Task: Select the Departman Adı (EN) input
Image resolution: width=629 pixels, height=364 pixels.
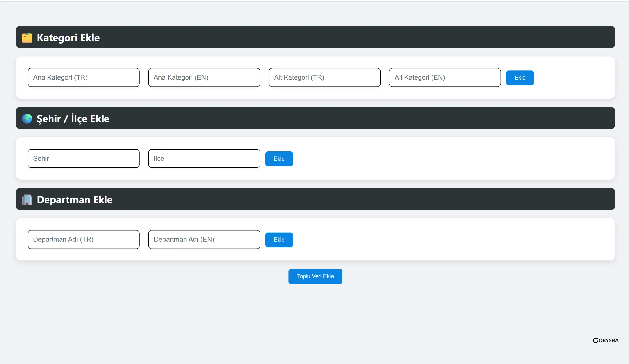Action: (204, 240)
